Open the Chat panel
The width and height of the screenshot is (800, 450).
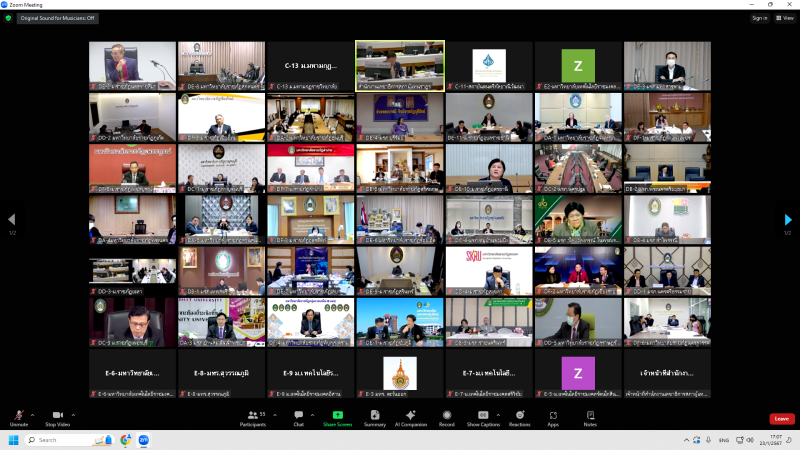[298, 417]
